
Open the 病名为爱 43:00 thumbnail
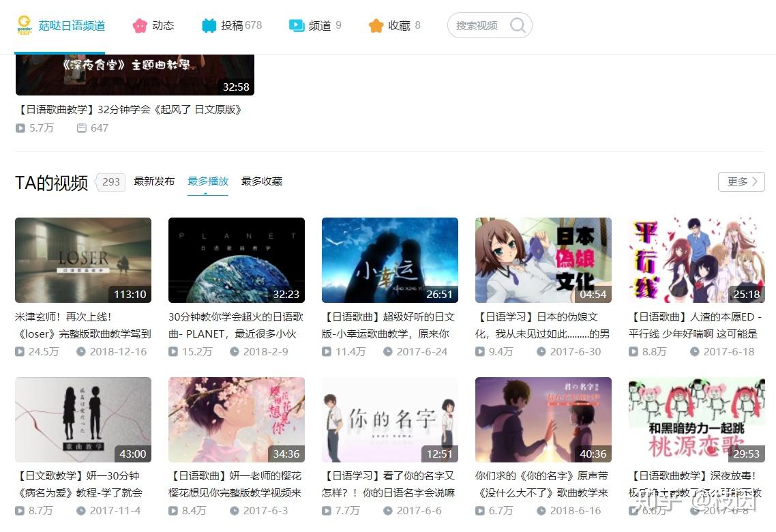pyautogui.click(x=83, y=419)
